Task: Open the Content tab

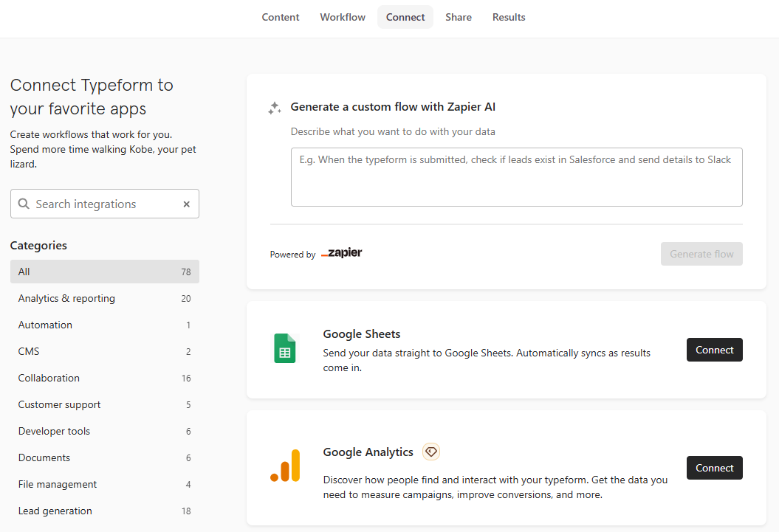Action: (x=280, y=17)
